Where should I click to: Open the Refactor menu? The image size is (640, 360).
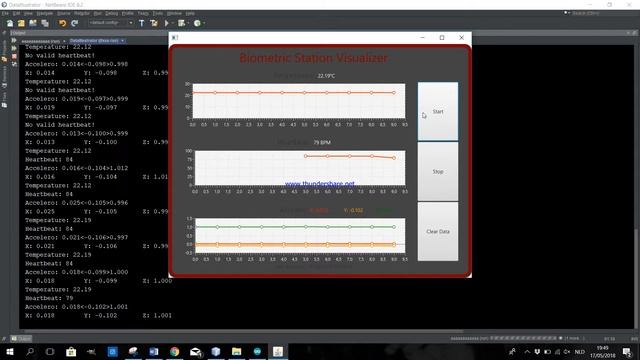(82, 13)
